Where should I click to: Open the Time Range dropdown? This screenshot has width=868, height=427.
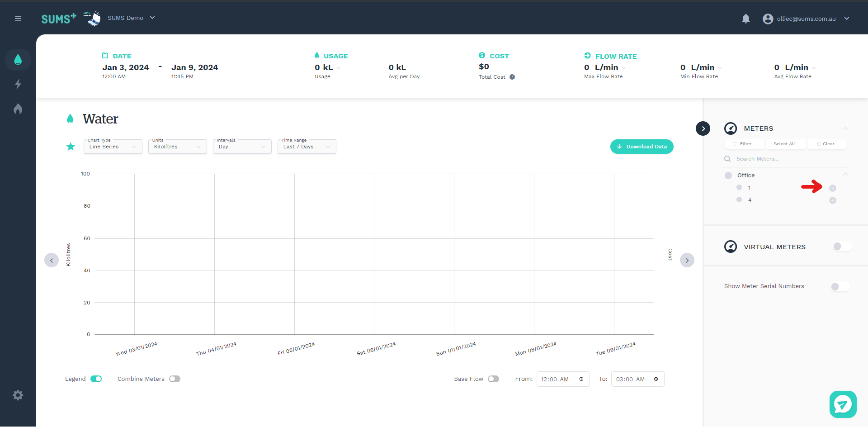click(x=307, y=147)
